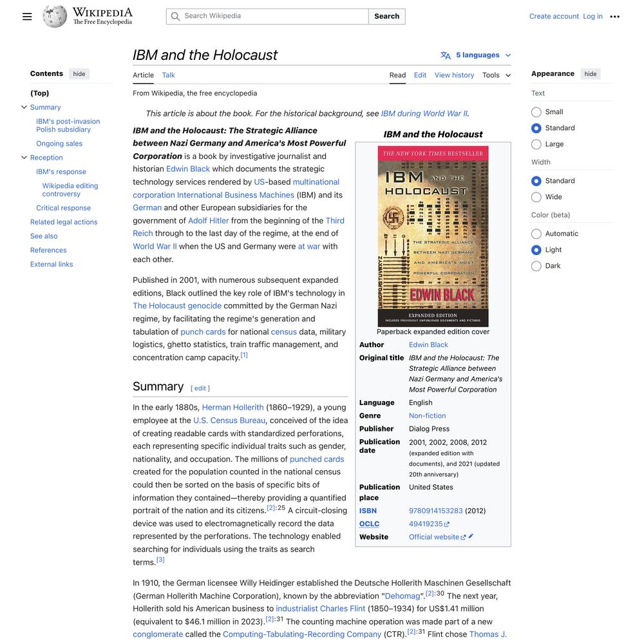Go to IBM's response in Contents
The width and height of the screenshot is (644, 644).
[x=61, y=172]
